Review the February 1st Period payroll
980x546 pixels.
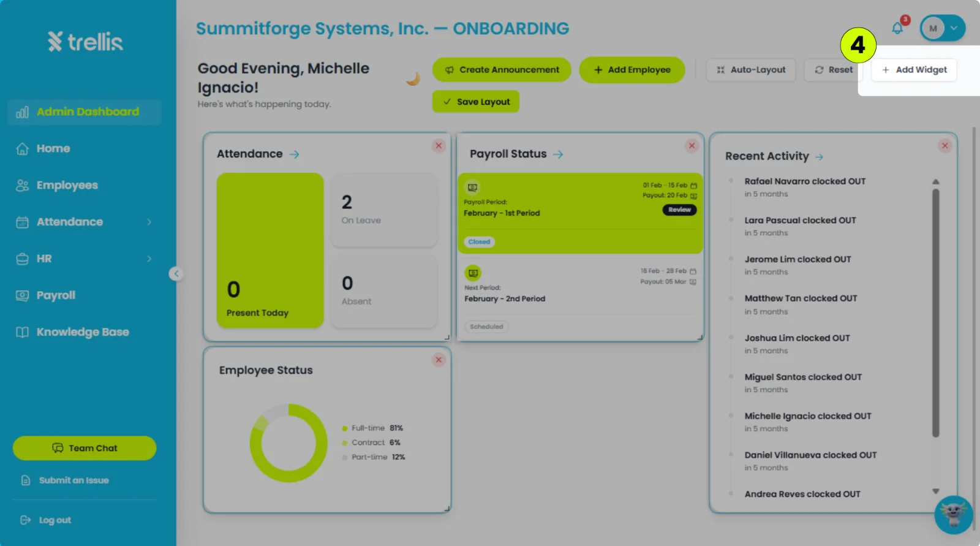[679, 210]
